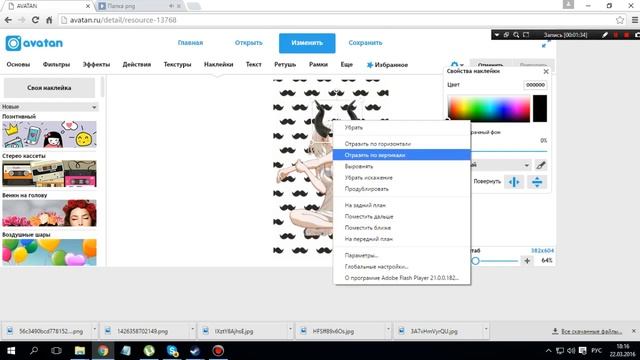Click the Изменить button
Viewport: 640px width, 360px height.
pos(307,43)
